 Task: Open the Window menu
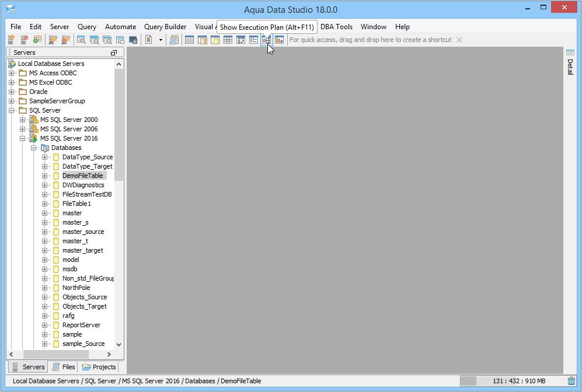[x=374, y=27]
